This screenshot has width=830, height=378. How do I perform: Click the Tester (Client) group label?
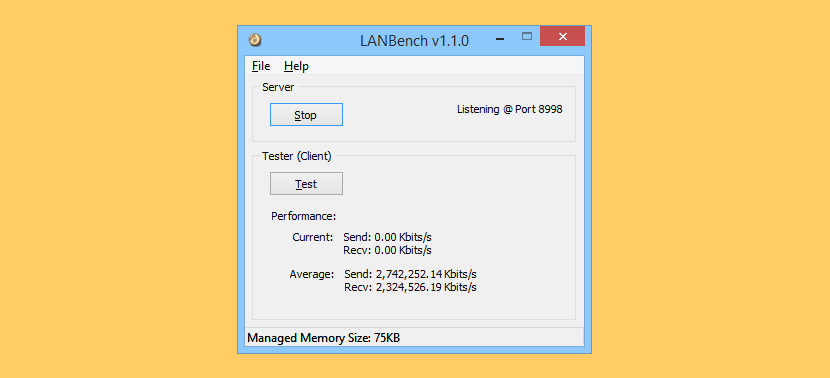tap(296, 157)
